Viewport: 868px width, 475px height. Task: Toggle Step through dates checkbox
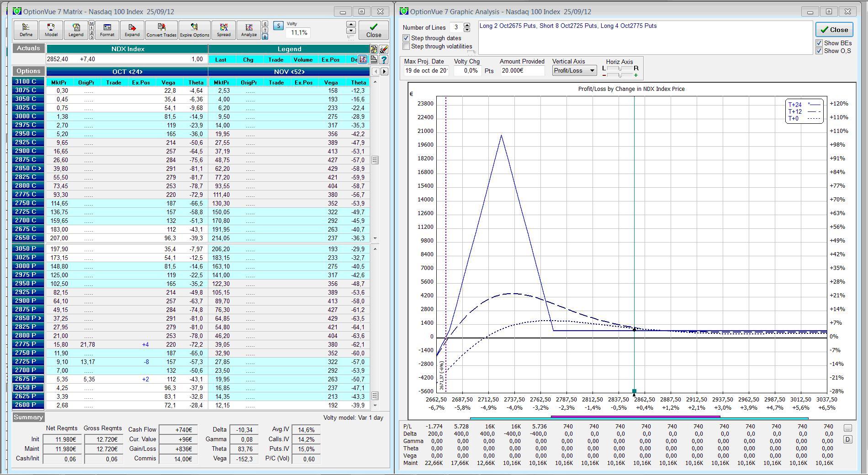click(406, 38)
